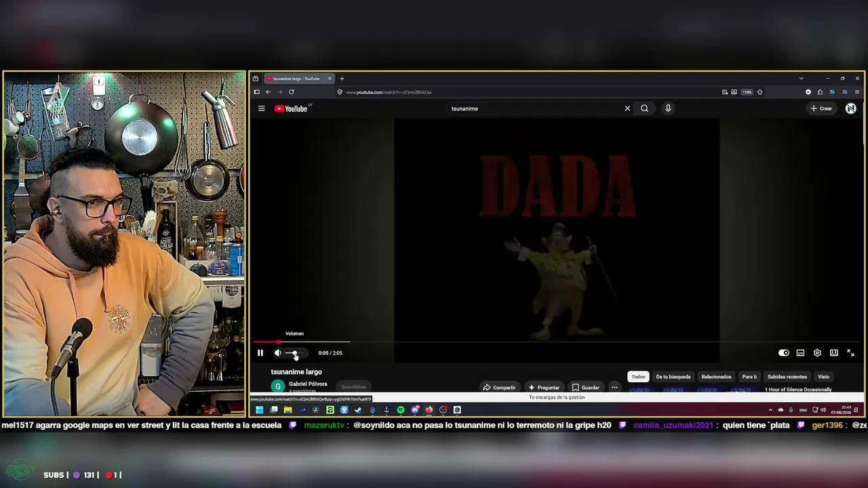Submit search with magnifier icon

click(x=644, y=108)
